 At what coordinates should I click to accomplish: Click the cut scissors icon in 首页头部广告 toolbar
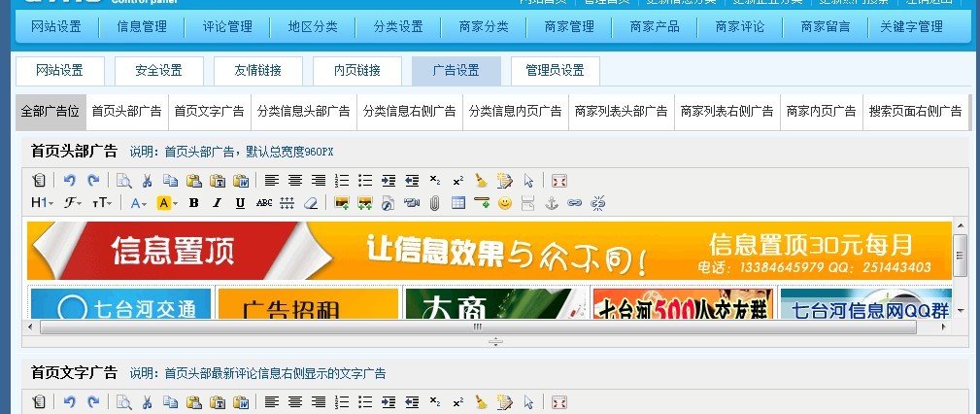[x=147, y=181]
